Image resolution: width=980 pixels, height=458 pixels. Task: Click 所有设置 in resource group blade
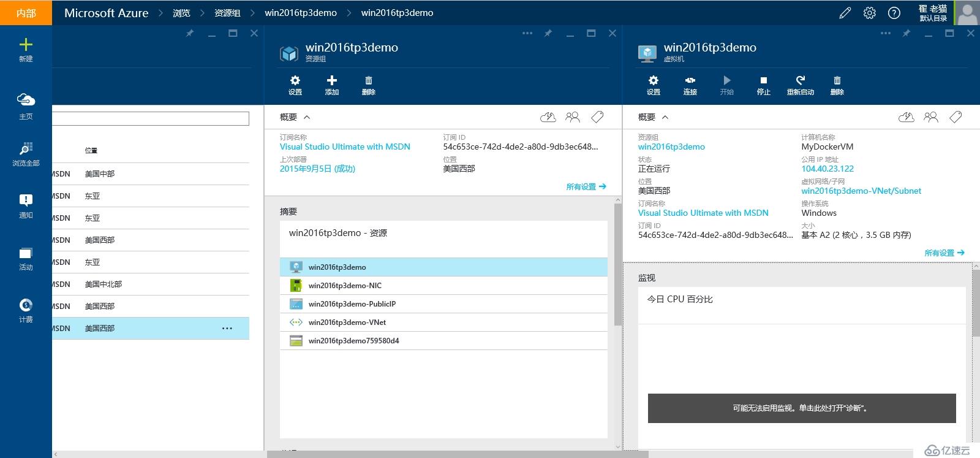click(x=586, y=186)
